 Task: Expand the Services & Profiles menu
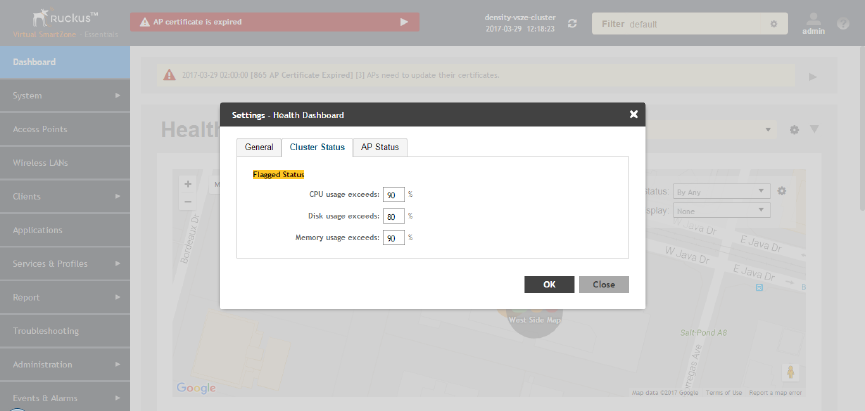pyautogui.click(x=65, y=264)
